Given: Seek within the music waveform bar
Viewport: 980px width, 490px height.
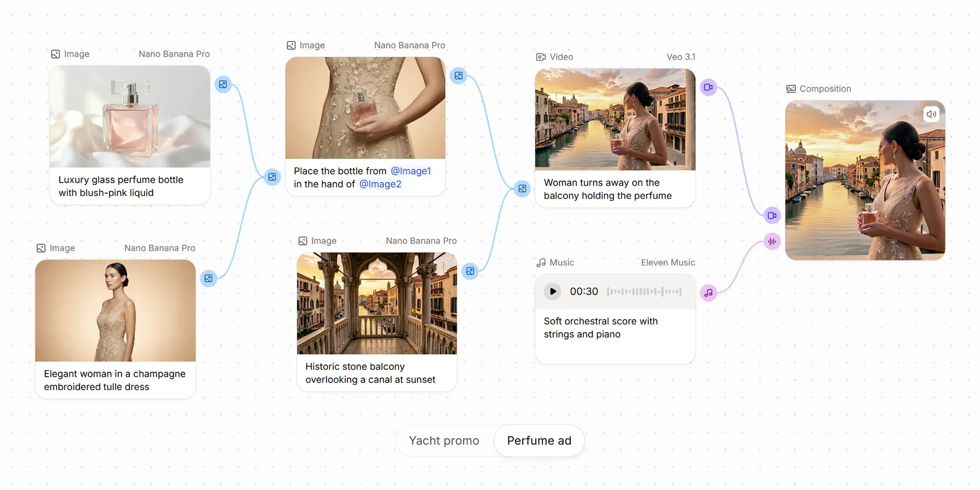Looking at the screenshot, I should click(x=644, y=292).
